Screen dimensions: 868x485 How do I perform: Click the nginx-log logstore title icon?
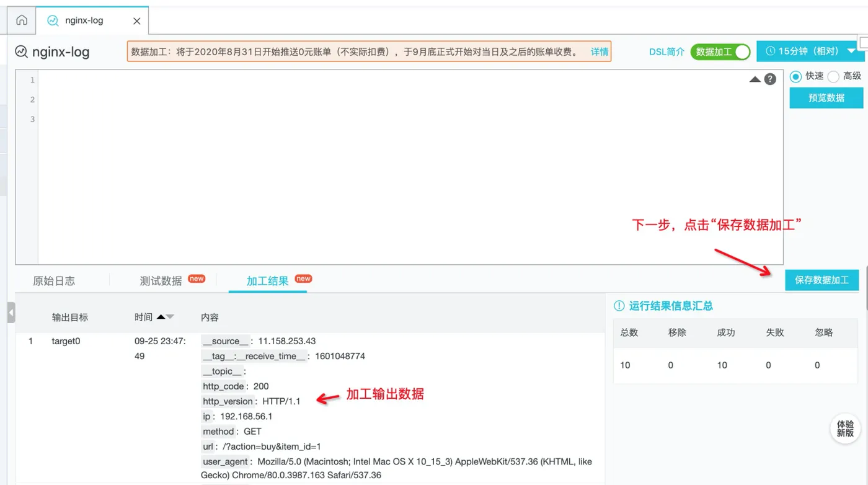coord(21,51)
